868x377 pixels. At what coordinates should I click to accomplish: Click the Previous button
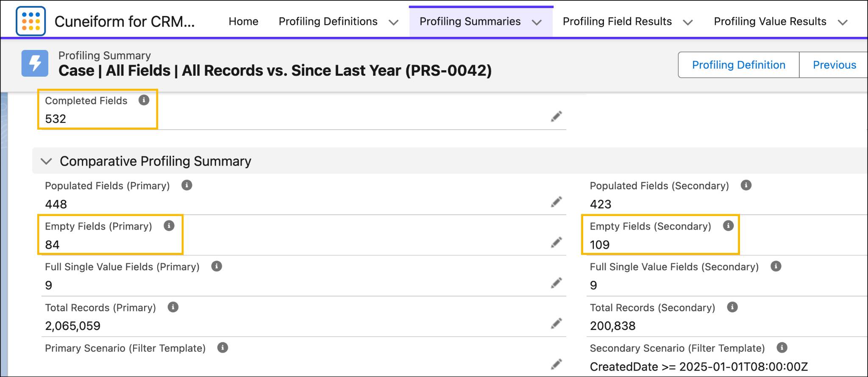tap(834, 65)
